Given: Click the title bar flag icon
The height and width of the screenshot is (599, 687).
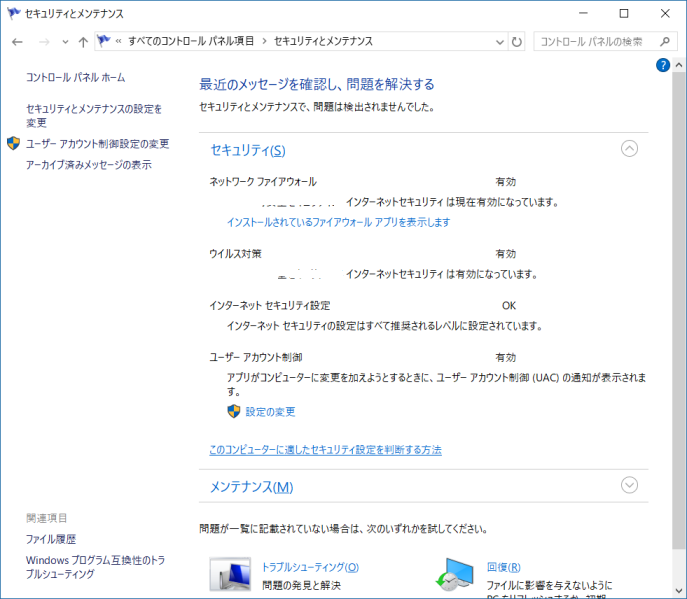Looking at the screenshot, I should [14, 13].
